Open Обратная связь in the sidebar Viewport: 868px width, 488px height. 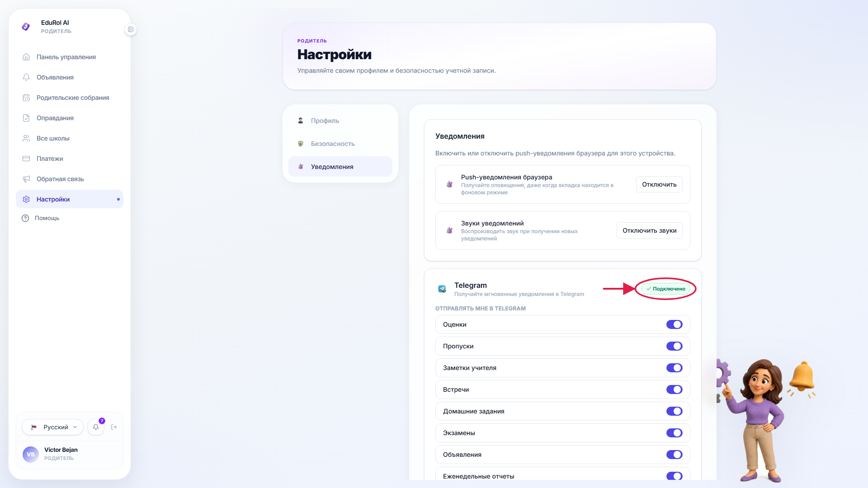pos(70,179)
